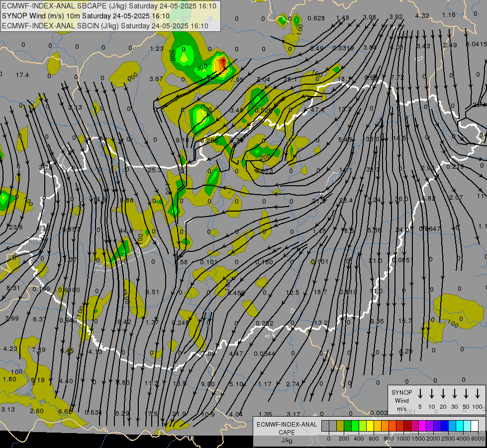487x448 pixels.
Task: Click the grid value '28.1' on the map
Action: (x=290, y=80)
